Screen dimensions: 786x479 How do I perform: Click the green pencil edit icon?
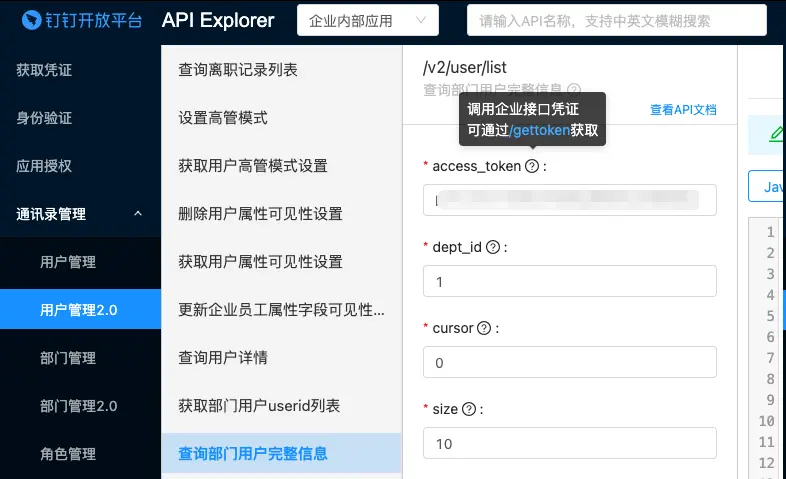(776, 134)
